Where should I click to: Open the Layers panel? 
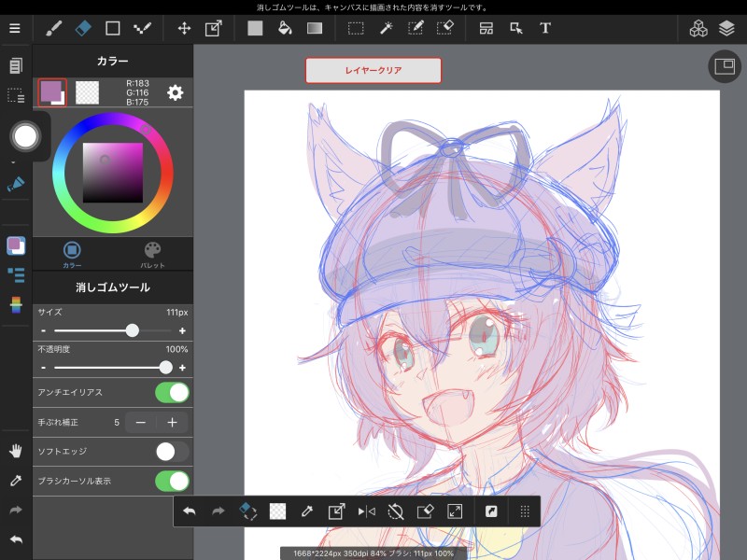(x=726, y=29)
